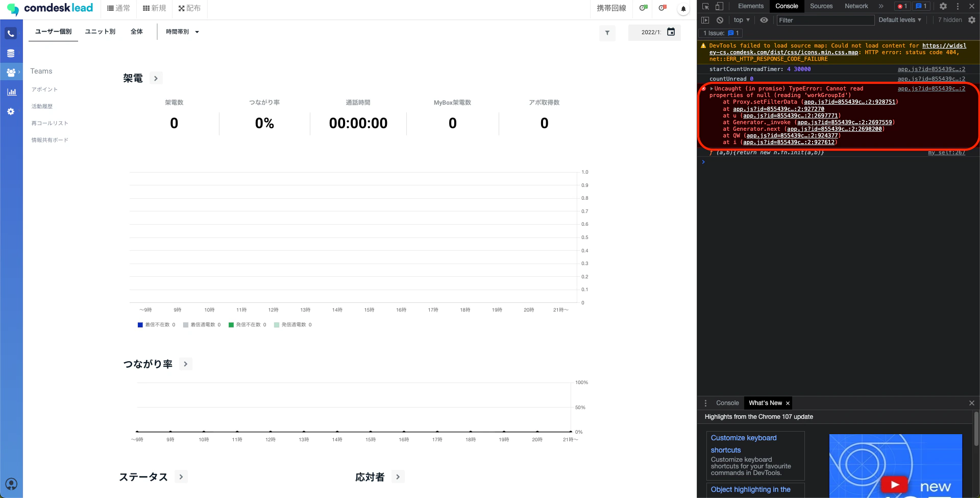This screenshot has width=980, height=498.
Task: Click the red error count badge
Action: [x=902, y=6]
